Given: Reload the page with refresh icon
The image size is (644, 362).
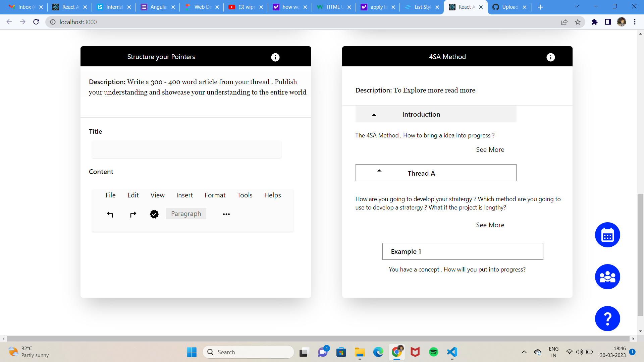Looking at the screenshot, I should [x=36, y=22].
